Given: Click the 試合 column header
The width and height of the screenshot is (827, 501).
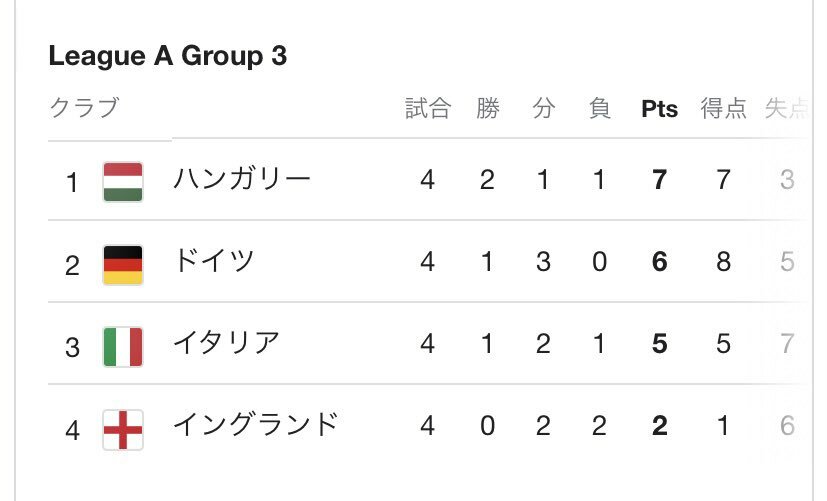Looking at the screenshot, I should point(428,109).
